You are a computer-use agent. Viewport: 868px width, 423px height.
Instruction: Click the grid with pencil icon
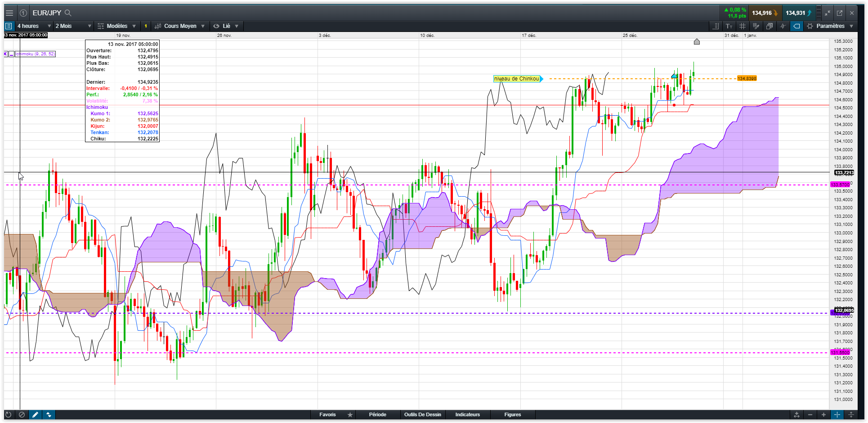tap(756, 26)
